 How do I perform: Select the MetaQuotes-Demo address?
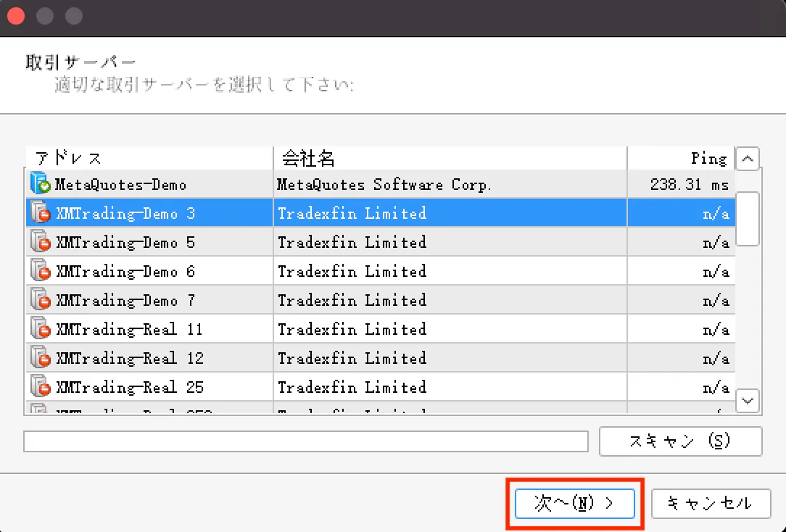(120, 185)
